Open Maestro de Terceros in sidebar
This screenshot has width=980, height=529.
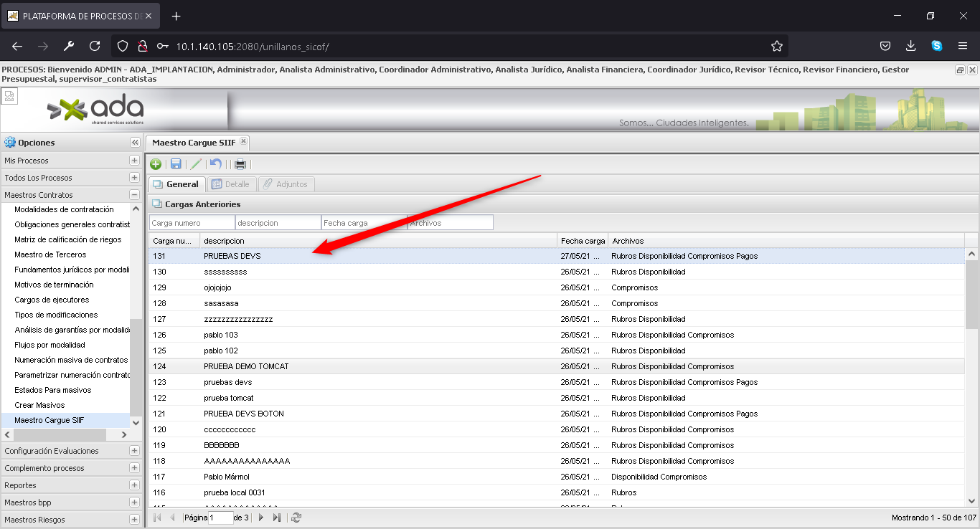(50, 254)
